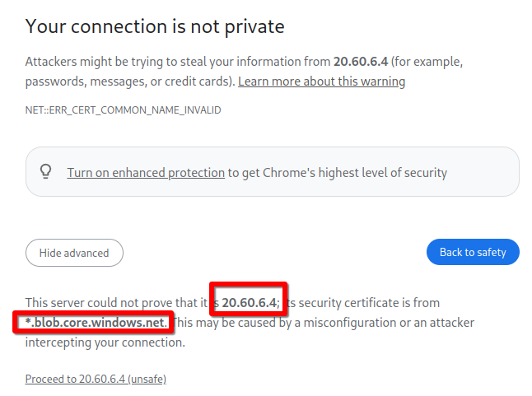
Task: Click the blue Back to safety button
Action: (473, 252)
